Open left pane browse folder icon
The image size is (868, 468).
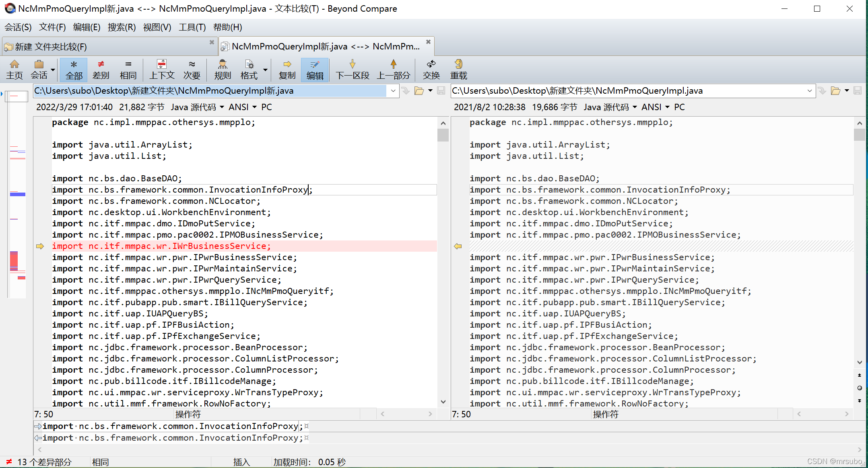[x=419, y=91]
